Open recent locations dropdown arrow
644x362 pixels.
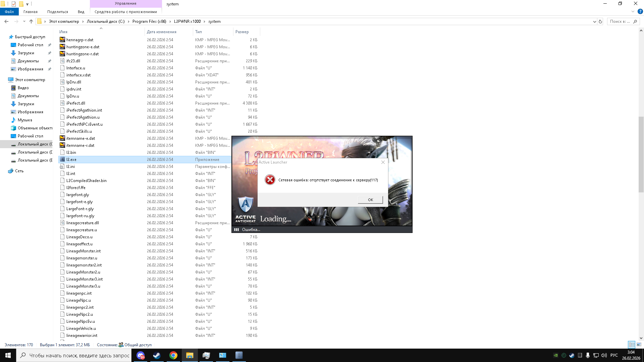point(24,21)
